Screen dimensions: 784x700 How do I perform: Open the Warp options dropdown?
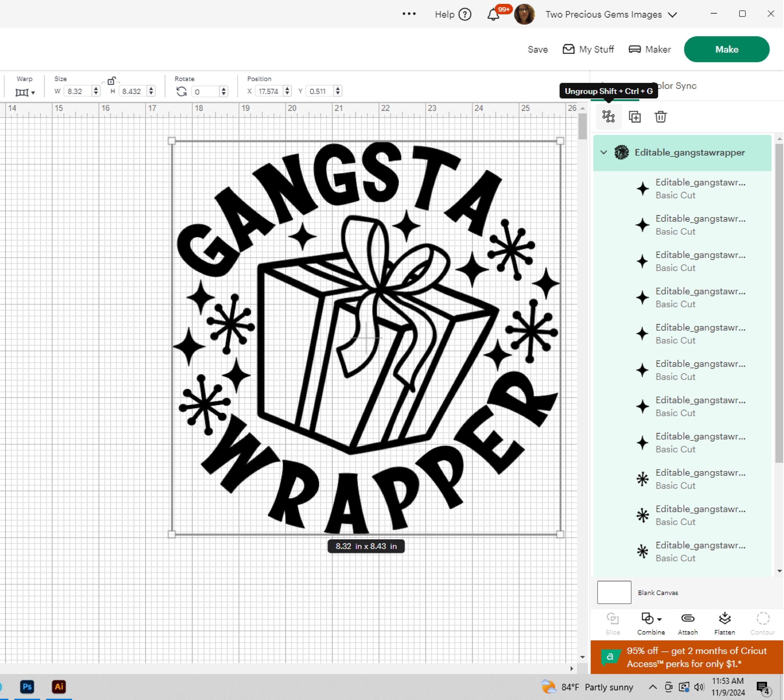click(x=25, y=92)
